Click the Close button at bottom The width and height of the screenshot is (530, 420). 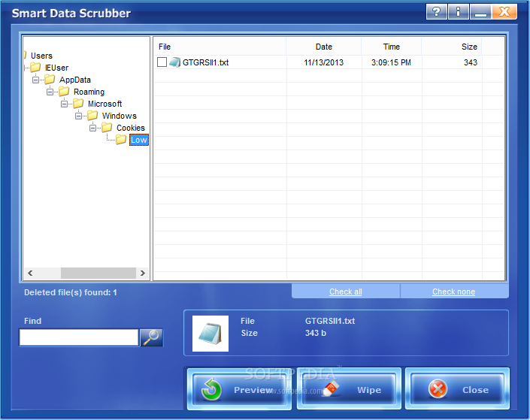point(457,389)
